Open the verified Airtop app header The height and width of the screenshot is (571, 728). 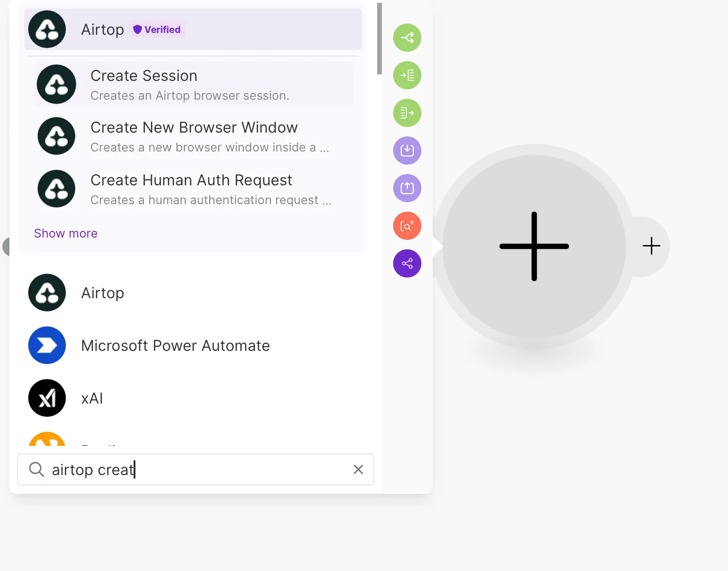[x=193, y=29]
